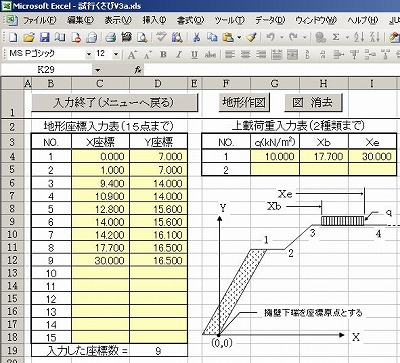Expand the Name Box dropdown arrow

97,70
